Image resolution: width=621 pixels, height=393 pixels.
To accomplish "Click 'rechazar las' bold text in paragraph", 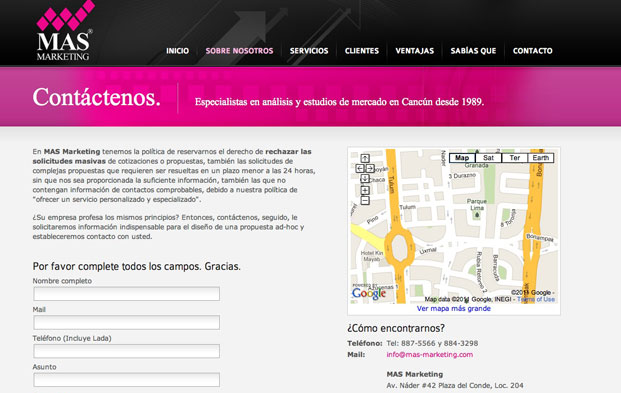I will click(x=288, y=151).
